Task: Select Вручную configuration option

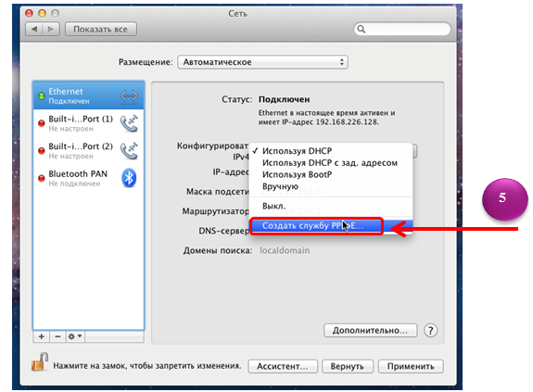Action: point(281,187)
